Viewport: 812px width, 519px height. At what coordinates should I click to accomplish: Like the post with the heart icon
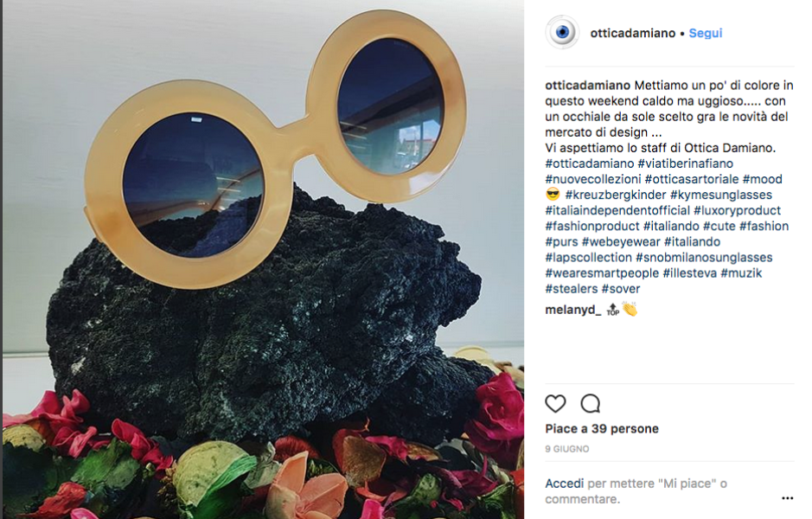(555, 403)
